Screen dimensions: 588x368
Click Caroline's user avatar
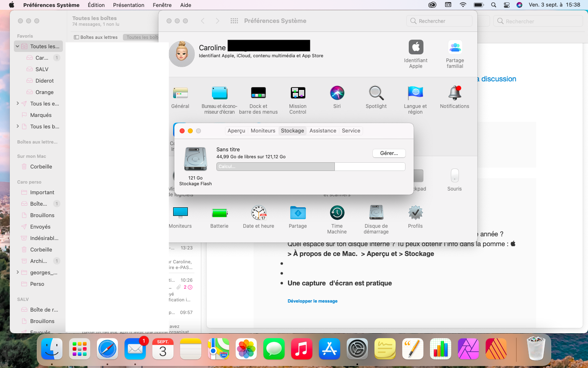click(x=182, y=54)
